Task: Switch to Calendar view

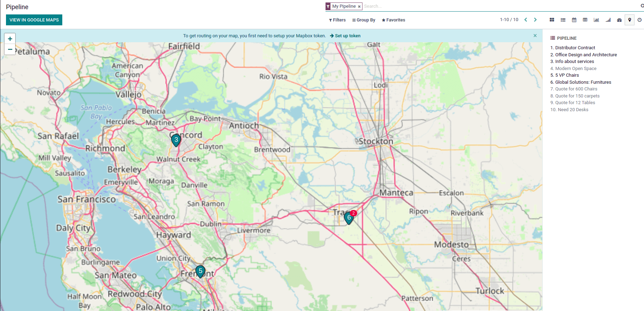Action: (574, 20)
